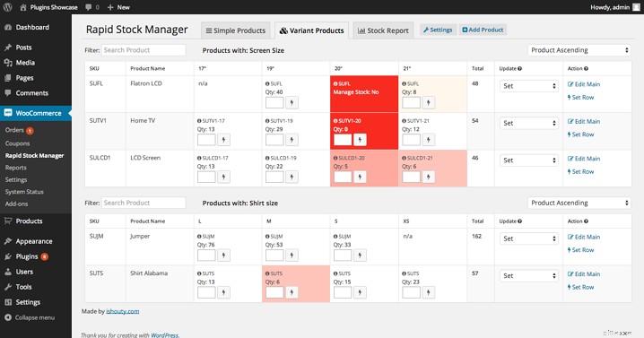Apply lightning button for SULCD1-17
The height and width of the screenshot is (338, 644).
223,177
